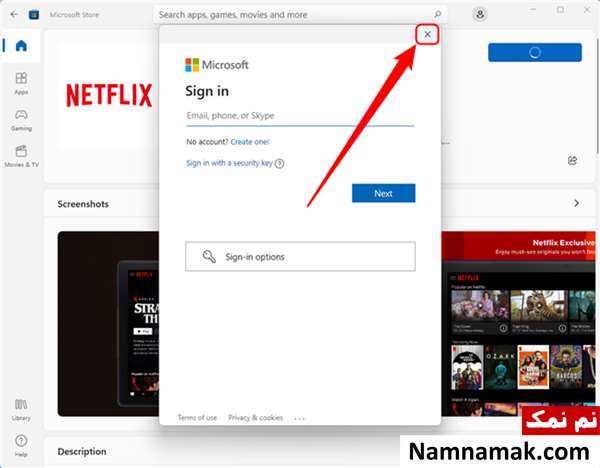Open Sign-in options
Screen dimensions: 600x468
pyautogui.click(x=300, y=256)
